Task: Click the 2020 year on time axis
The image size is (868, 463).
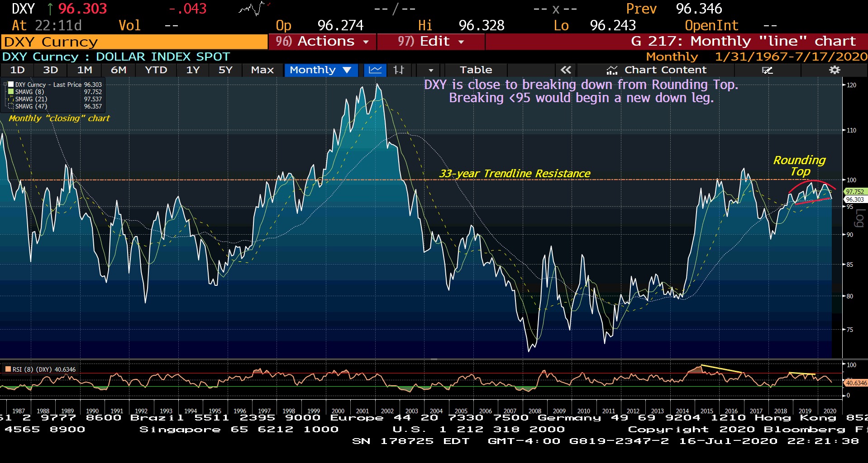Action: [830, 411]
